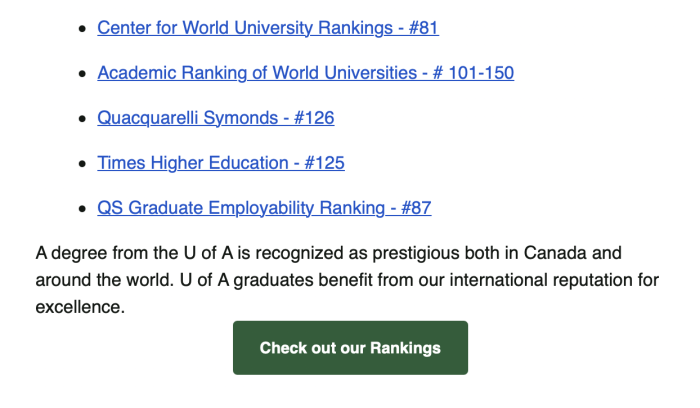Click the word excellence ending the paragraph

click(80, 307)
